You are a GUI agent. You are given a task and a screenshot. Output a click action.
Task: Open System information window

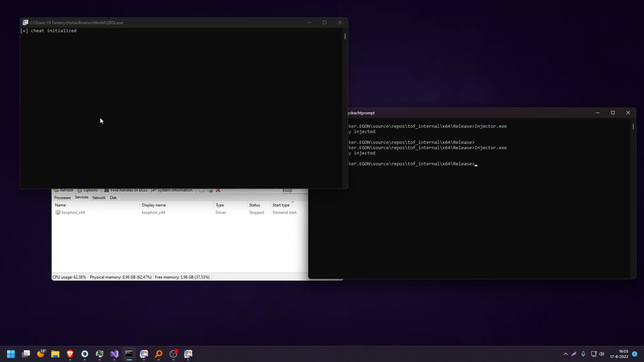[x=172, y=190]
